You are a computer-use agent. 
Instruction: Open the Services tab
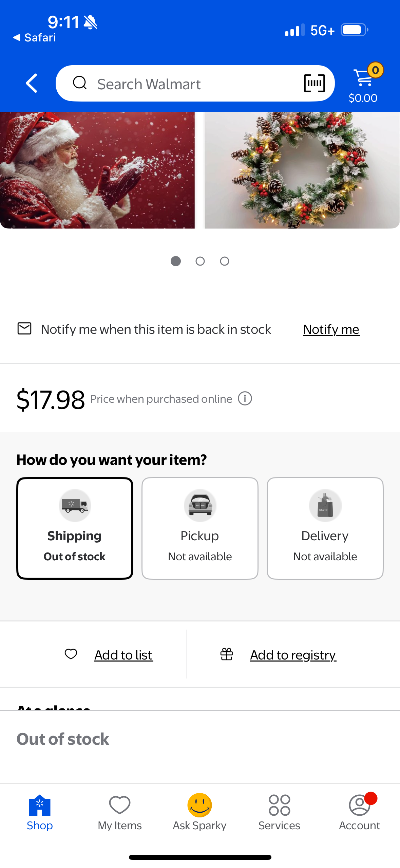tap(279, 812)
